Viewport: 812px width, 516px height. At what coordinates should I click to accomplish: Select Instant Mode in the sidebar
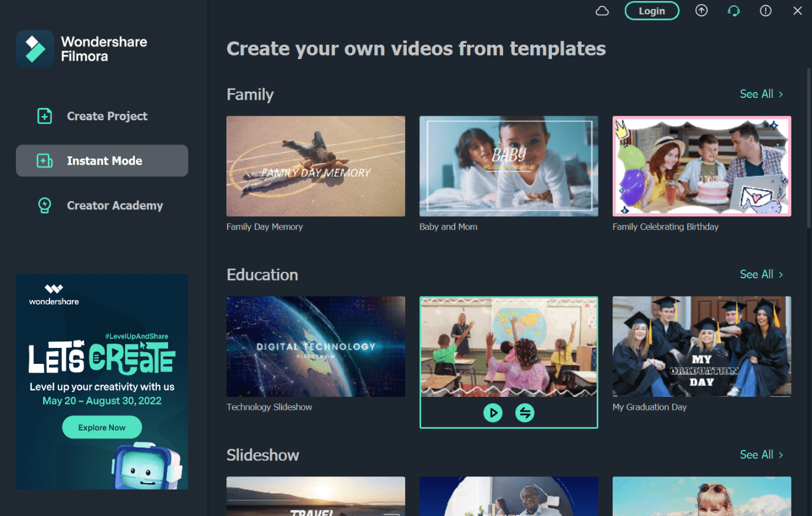102,160
